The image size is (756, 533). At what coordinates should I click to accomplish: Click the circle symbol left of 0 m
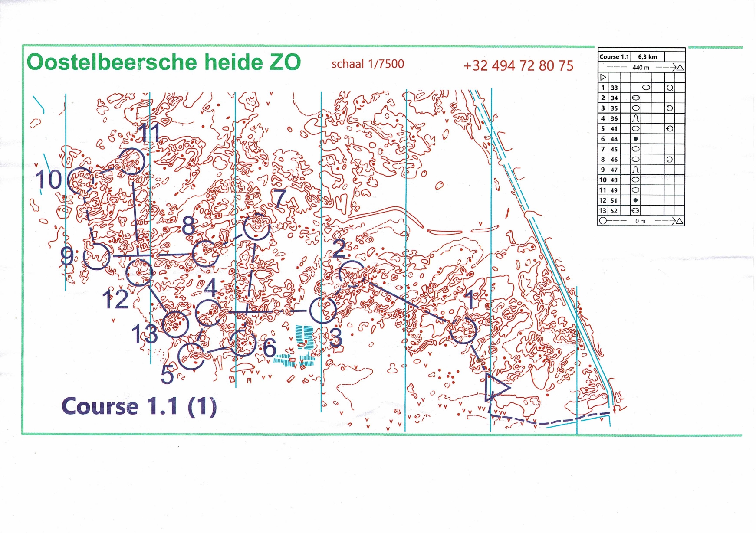pos(603,221)
